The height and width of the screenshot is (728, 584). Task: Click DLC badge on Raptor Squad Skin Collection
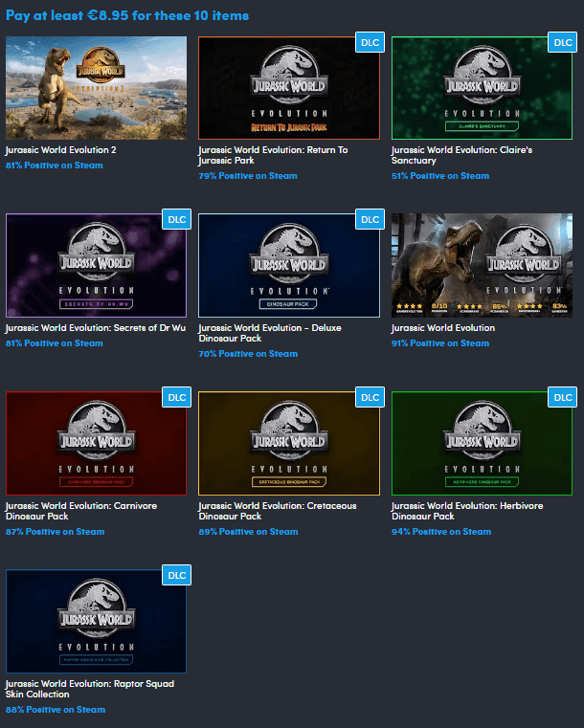tap(176, 575)
